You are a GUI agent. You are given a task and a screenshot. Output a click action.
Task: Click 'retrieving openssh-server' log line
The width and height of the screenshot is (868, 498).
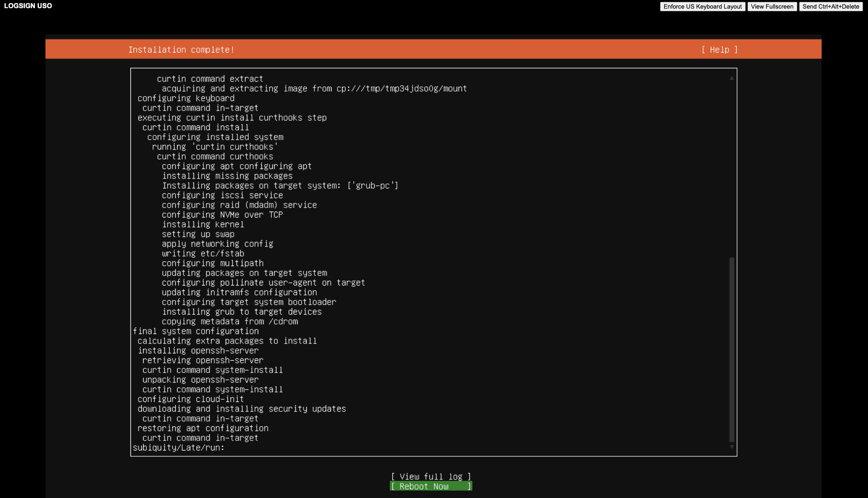pos(203,360)
